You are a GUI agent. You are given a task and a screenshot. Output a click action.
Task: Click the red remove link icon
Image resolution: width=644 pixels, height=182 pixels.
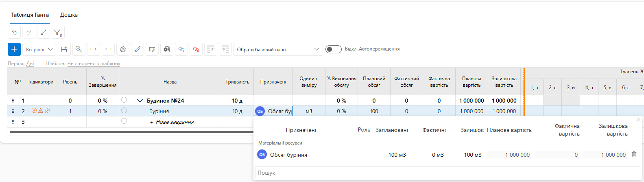(196, 49)
